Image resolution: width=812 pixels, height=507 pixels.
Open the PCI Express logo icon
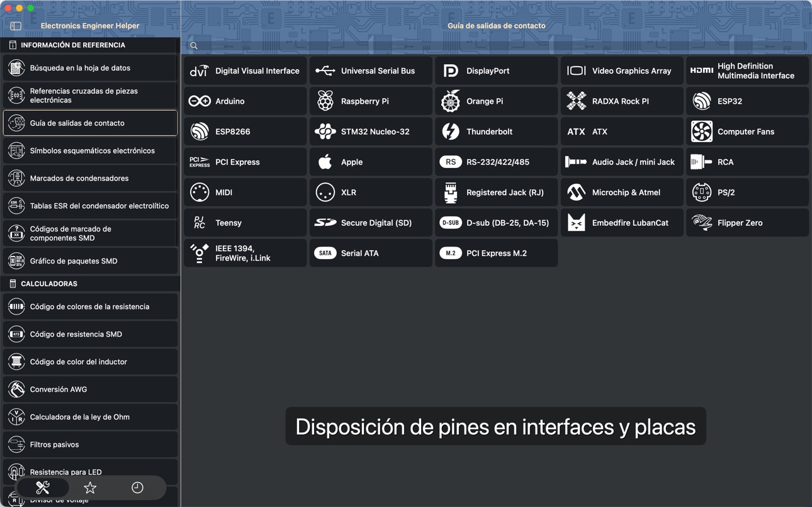[x=200, y=162]
